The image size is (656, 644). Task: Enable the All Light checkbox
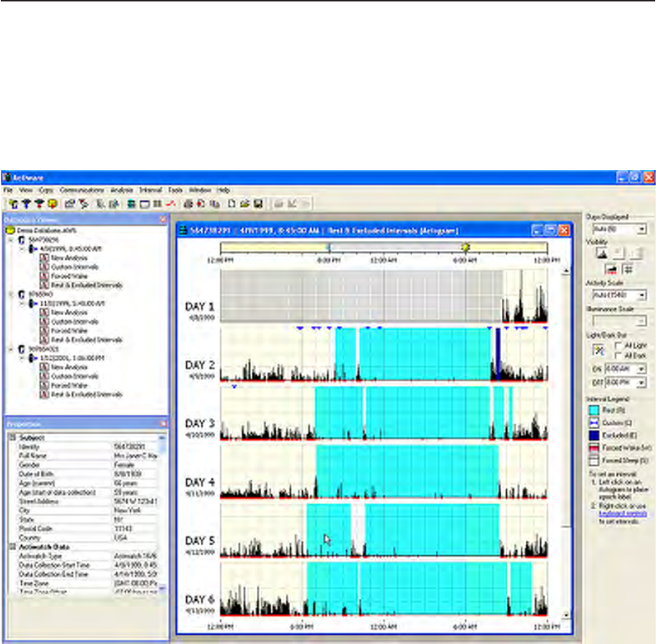click(x=618, y=345)
